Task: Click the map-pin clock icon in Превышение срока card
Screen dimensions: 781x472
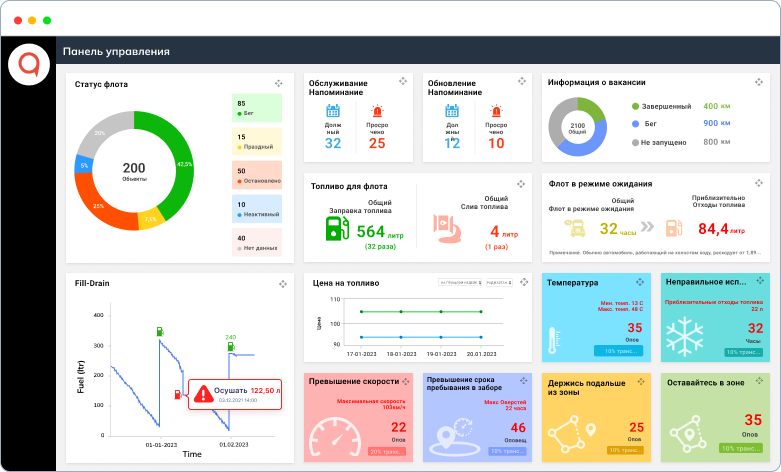Action: 453,437
